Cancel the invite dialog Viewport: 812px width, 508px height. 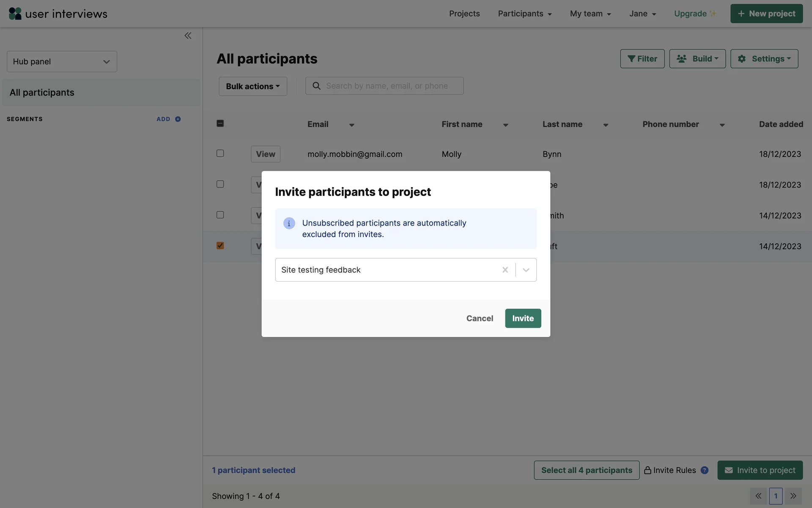(480, 318)
